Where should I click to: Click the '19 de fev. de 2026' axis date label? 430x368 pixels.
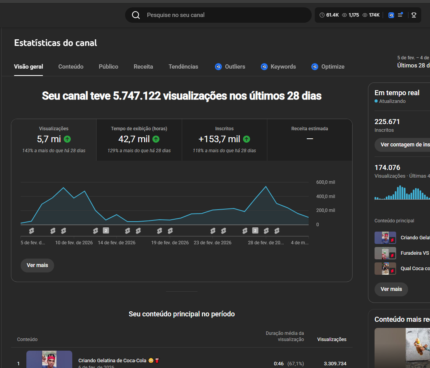pyautogui.click(x=170, y=243)
